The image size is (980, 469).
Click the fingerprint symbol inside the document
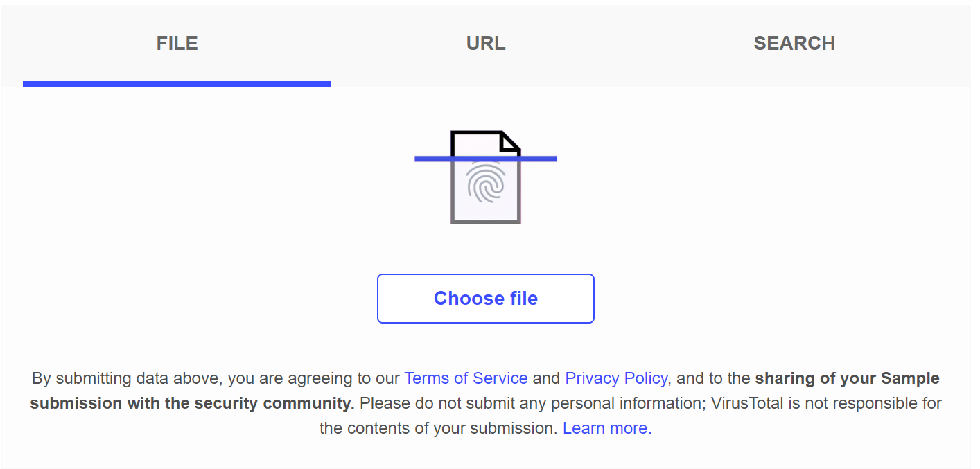point(486,184)
